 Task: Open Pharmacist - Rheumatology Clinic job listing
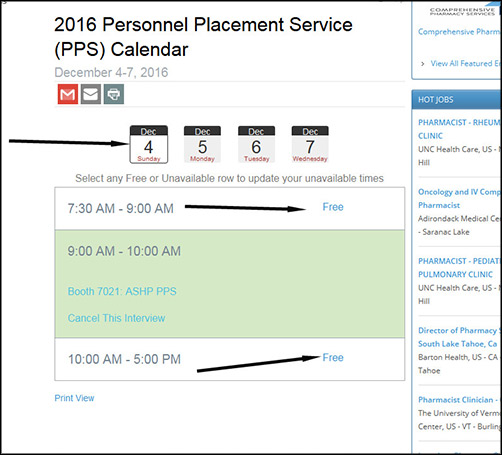pyautogui.click(x=459, y=129)
